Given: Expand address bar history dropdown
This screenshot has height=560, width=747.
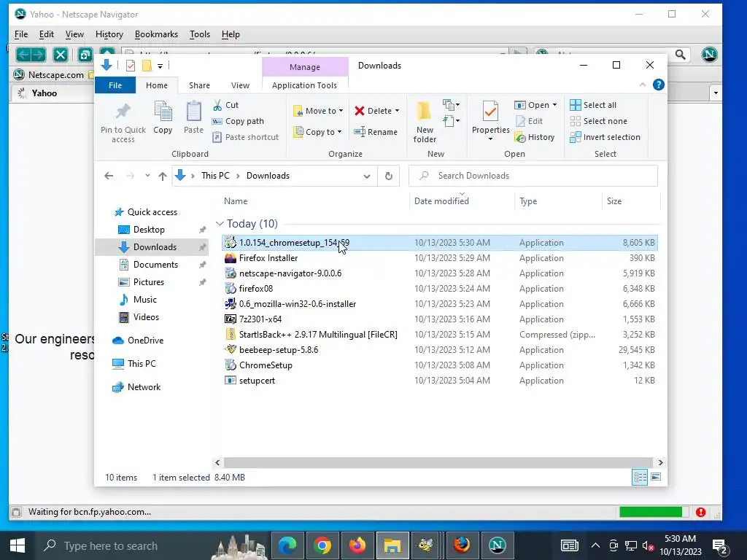Looking at the screenshot, I should coord(367,176).
